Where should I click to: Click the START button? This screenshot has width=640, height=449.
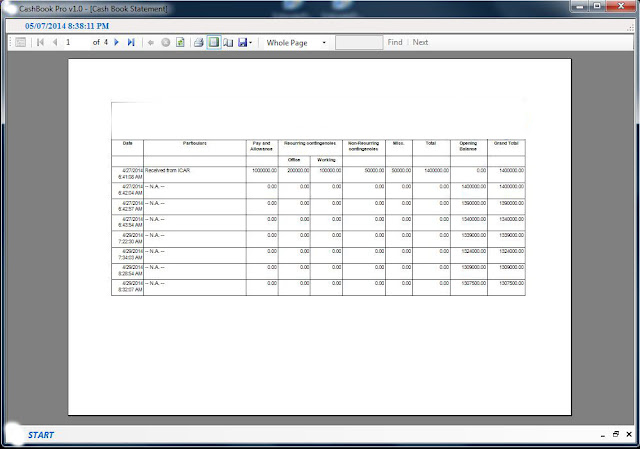coord(40,435)
